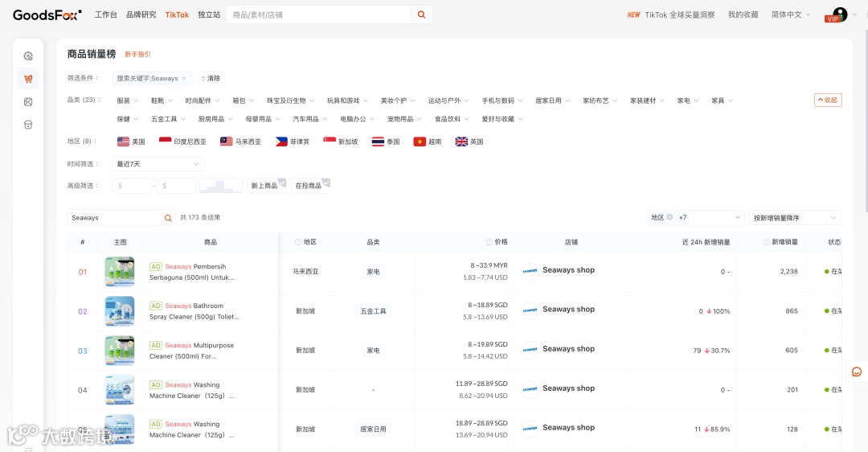Click Seaways shop logo in row 03
This screenshot has height=452, width=868.
tap(530, 350)
